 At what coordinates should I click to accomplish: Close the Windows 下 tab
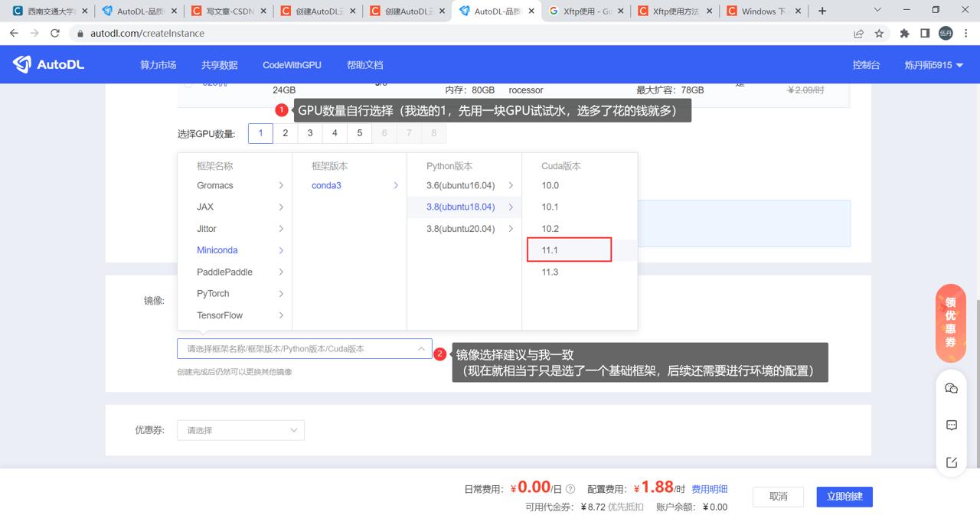point(799,11)
